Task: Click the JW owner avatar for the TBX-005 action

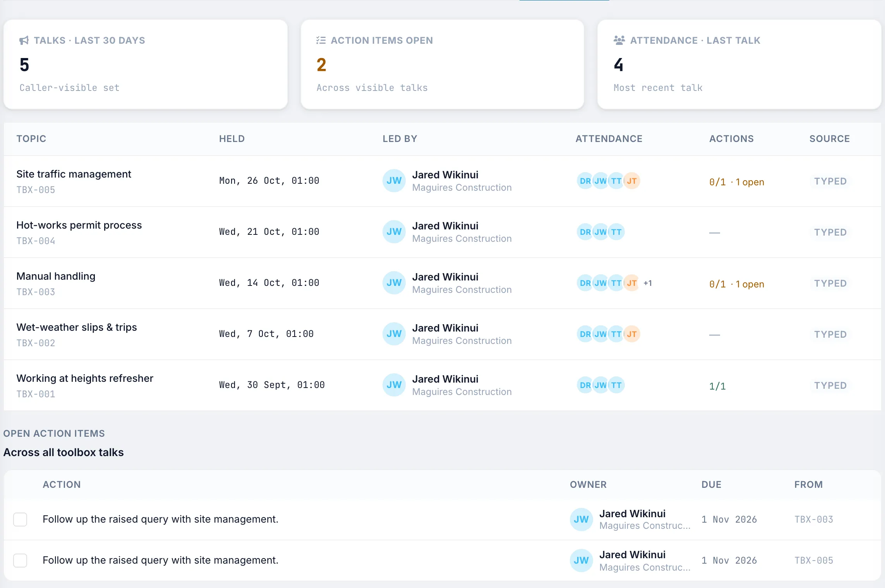Action: (x=581, y=561)
